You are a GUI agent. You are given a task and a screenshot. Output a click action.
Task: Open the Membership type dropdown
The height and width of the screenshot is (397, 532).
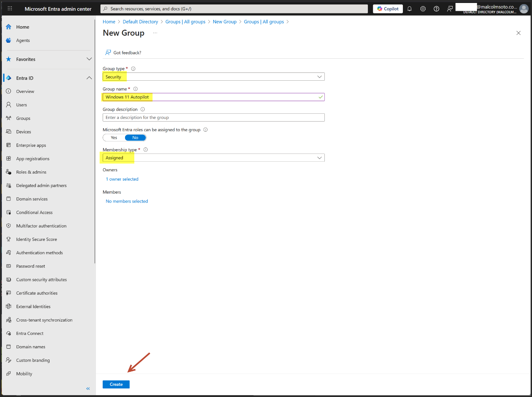point(213,158)
